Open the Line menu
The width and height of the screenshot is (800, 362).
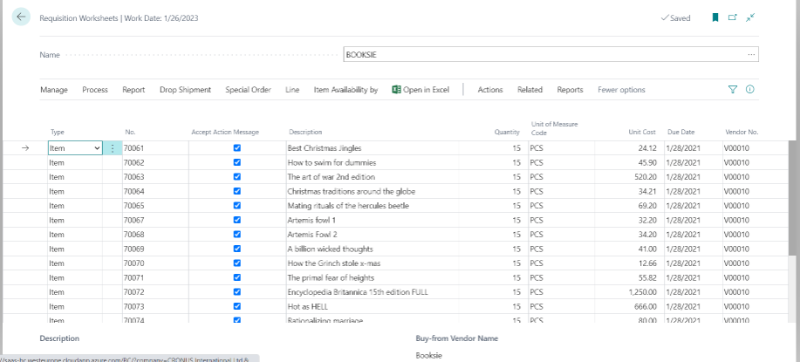click(292, 90)
